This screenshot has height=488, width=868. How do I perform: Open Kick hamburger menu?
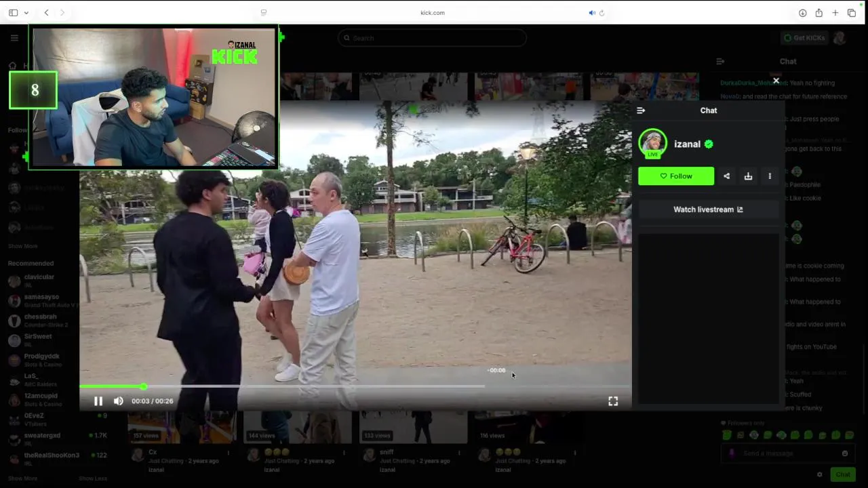[14, 38]
